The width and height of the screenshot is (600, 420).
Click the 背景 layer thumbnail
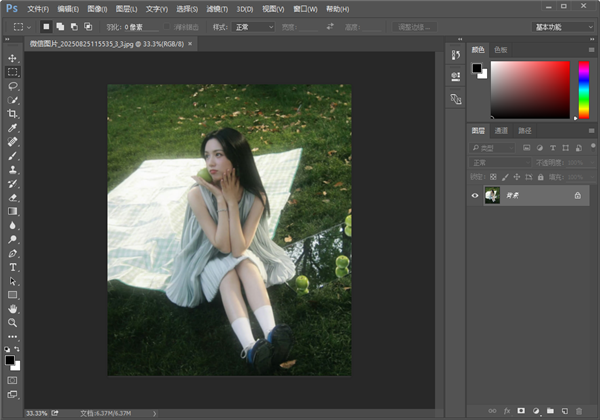coord(492,196)
